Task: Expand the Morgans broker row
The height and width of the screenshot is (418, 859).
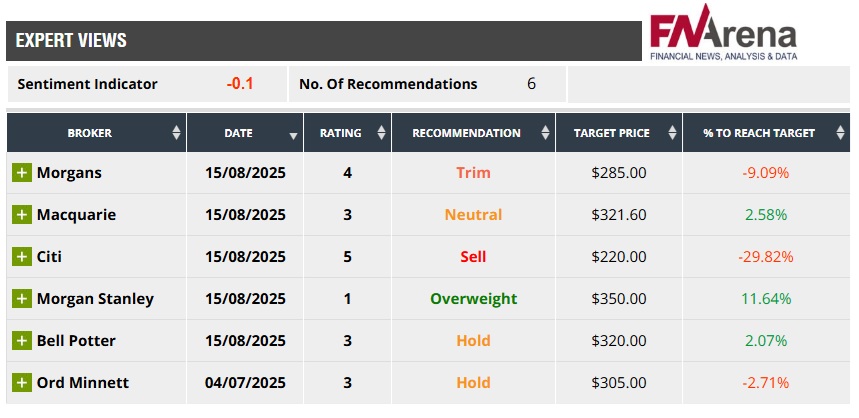Action: [22, 173]
